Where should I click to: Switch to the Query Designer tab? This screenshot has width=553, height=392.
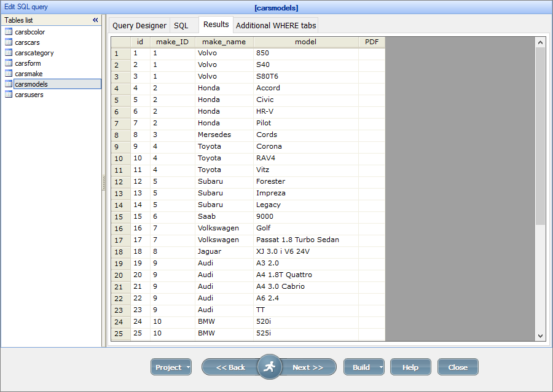click(x=139, y=25)
